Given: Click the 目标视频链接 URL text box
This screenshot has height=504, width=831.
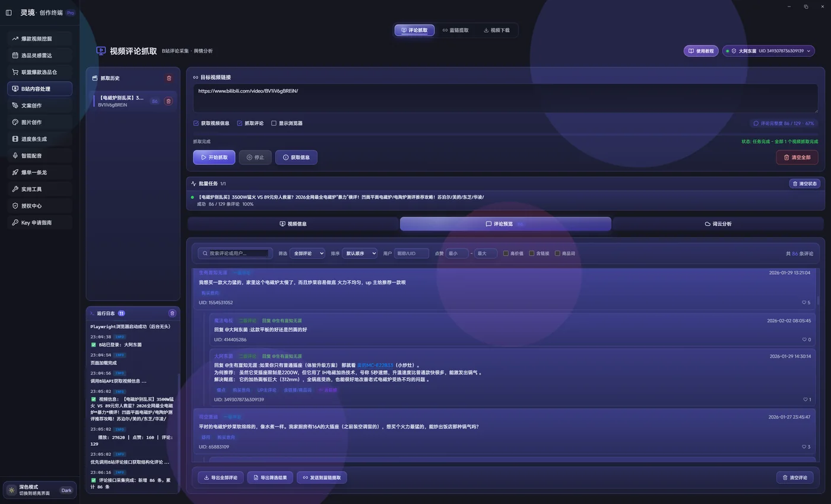Looking at the screenshot, I should coord(505,98).
